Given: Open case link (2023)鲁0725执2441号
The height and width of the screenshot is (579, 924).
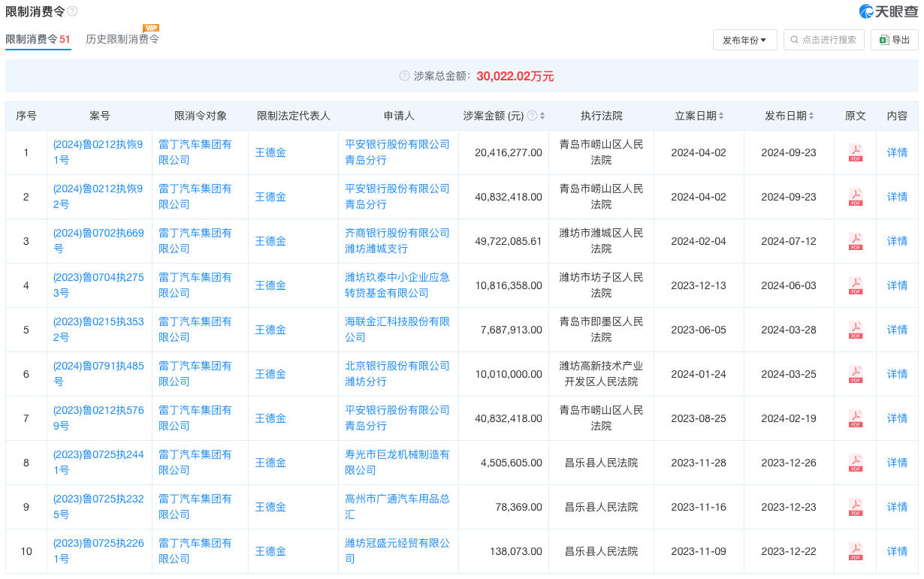Looking at the screenshot, I should point(98,463).
